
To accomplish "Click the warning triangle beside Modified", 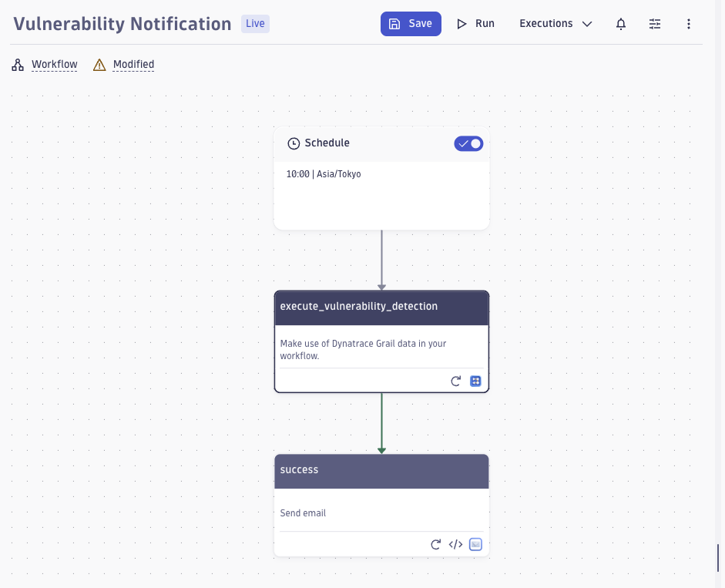I will tap(99, 64).
